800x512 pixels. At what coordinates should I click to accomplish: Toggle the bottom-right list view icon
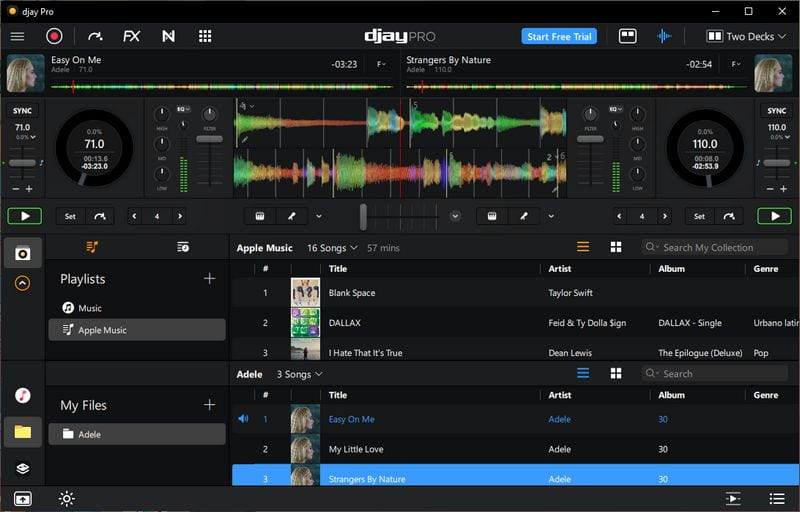pyautogui.click(x=777, y=498)
